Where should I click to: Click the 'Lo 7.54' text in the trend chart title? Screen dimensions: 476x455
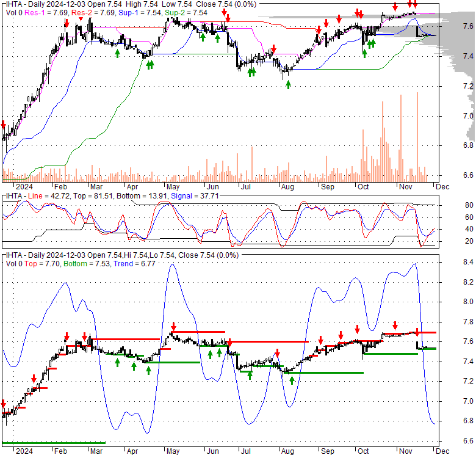[x=162, y=255]
